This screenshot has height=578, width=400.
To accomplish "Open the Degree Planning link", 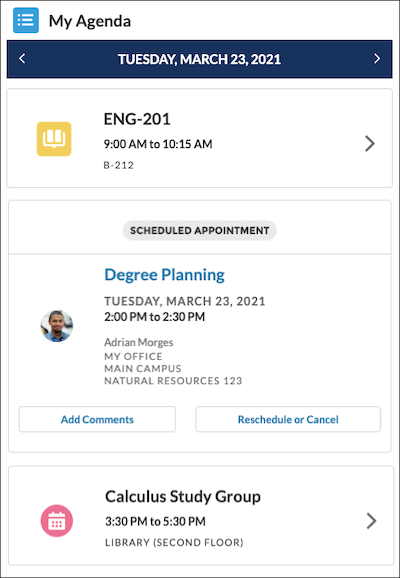I will (164, 275).
